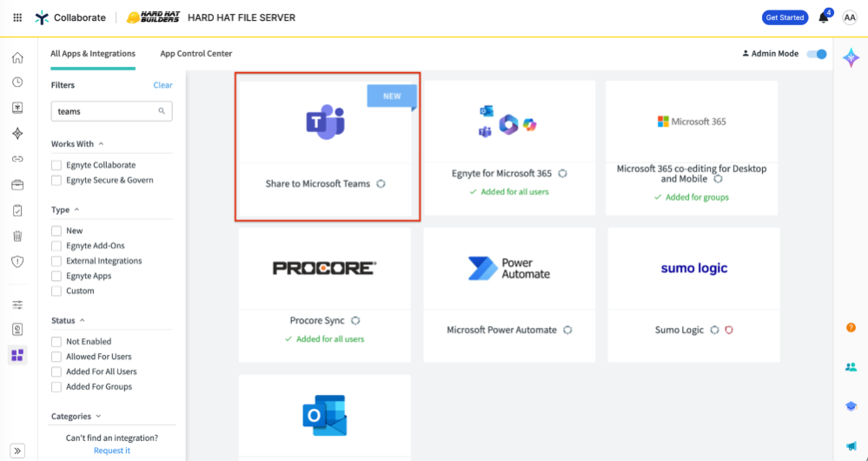This screenshot has height=461, width=868.
Task: Open Links in the left sidebar
Action: 17,159
